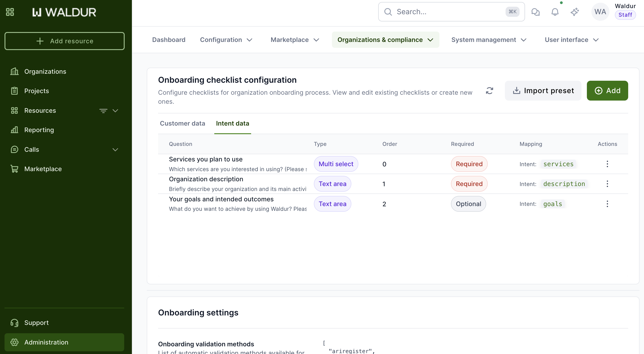Open the chat messages icon
The width and height of the screenshot is (644, 354).
click(x=535, y=12)
